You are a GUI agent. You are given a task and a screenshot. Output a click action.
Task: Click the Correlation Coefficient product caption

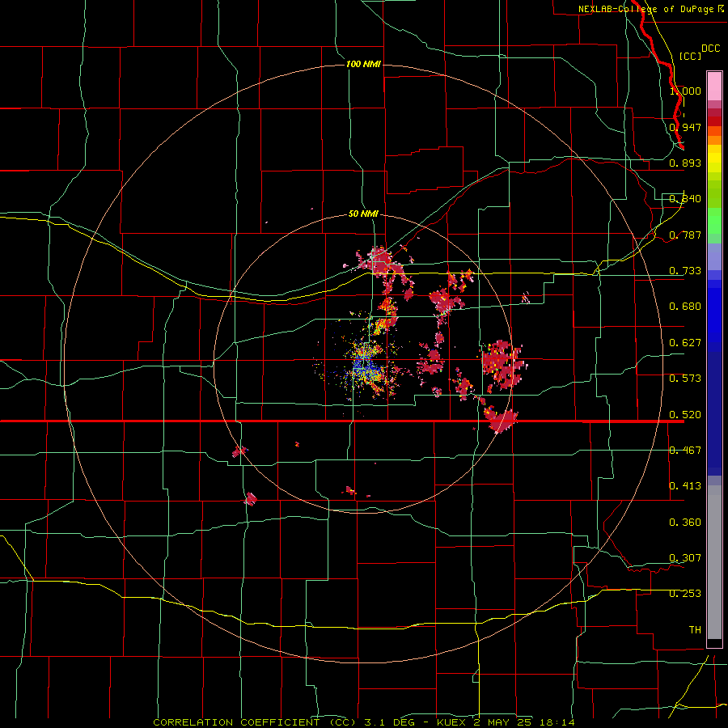coord(363,722)
